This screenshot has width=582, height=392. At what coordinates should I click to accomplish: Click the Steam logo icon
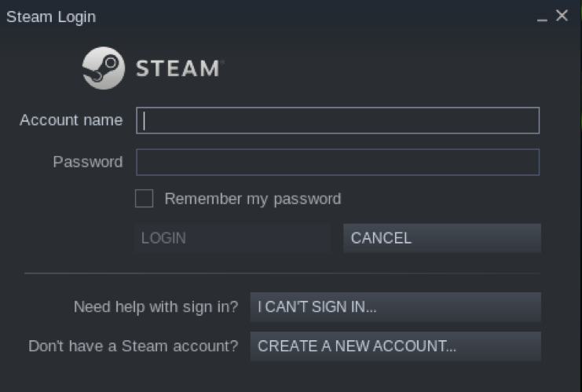(103, 68)
